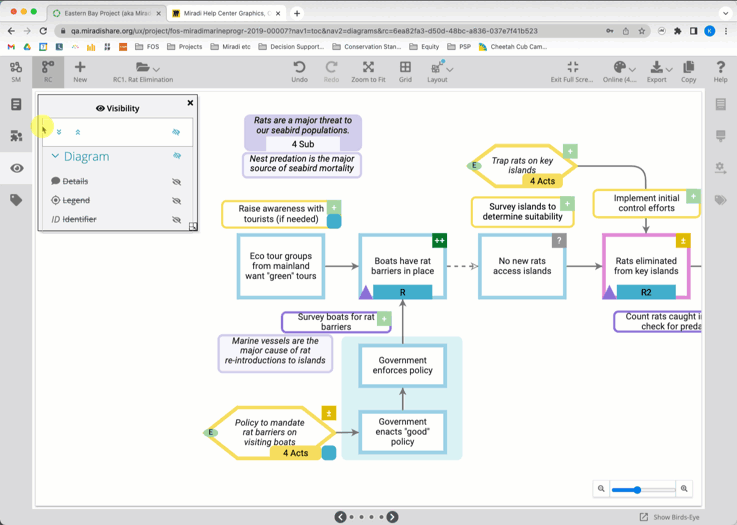Toggle visibility of Legend
Screen dimensions: 737x525
tap(177, 201)
